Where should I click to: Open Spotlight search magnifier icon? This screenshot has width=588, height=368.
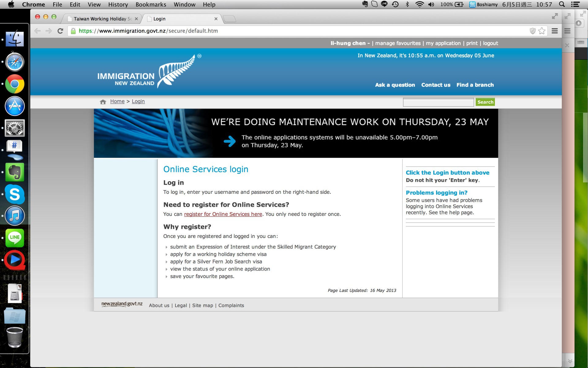click(x=562, y=4)
